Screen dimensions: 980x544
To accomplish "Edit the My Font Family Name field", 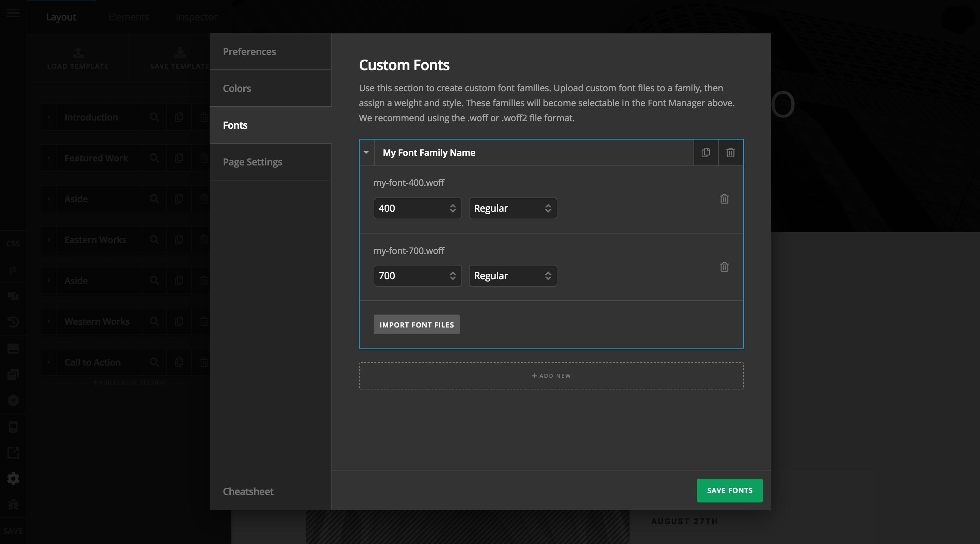I will (429, 153).
